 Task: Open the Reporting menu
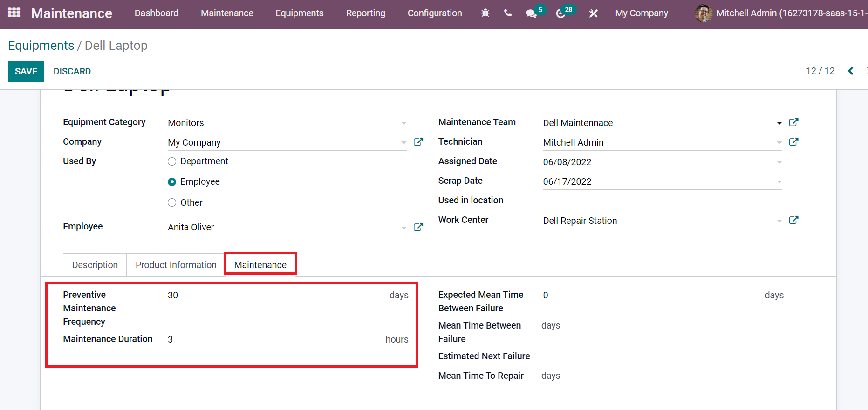tap(366, 13)
